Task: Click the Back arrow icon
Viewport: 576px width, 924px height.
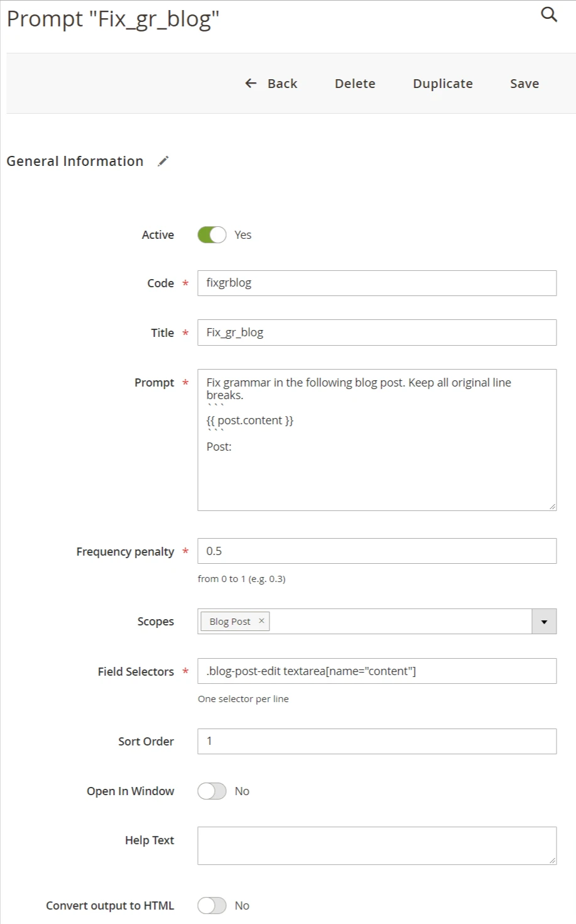Action: [x=251, y=84]
